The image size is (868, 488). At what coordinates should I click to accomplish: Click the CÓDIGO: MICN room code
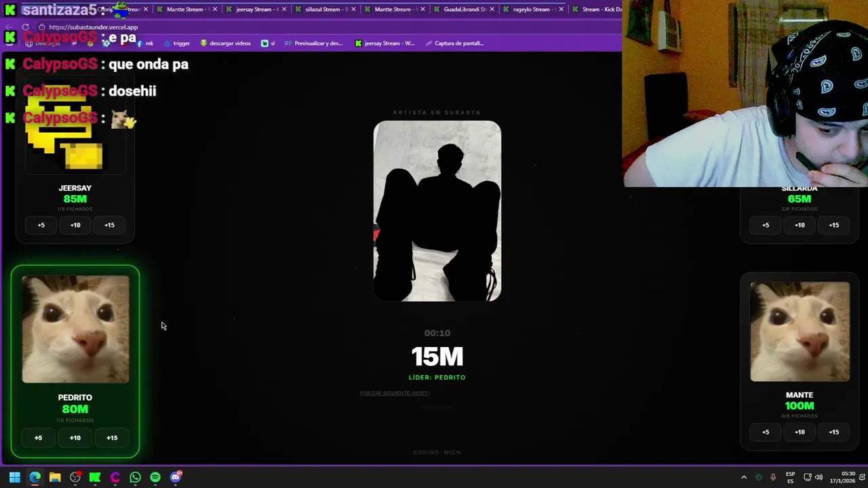point(437,452)
